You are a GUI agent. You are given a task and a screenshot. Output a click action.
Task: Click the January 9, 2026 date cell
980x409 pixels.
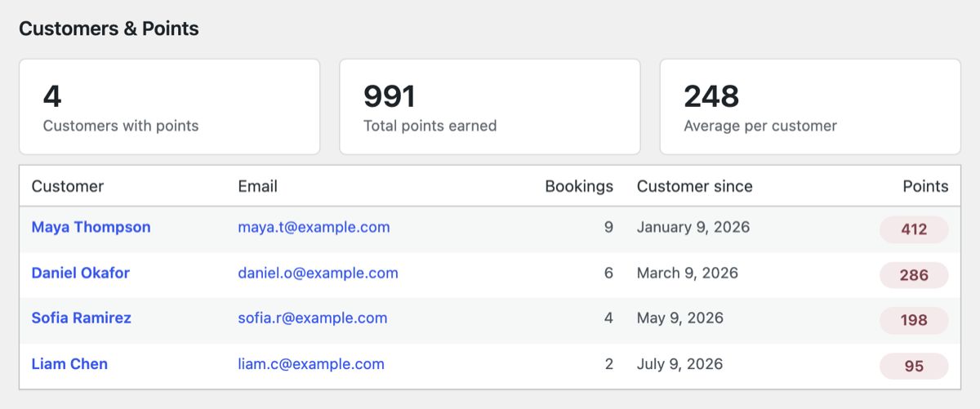693,228
